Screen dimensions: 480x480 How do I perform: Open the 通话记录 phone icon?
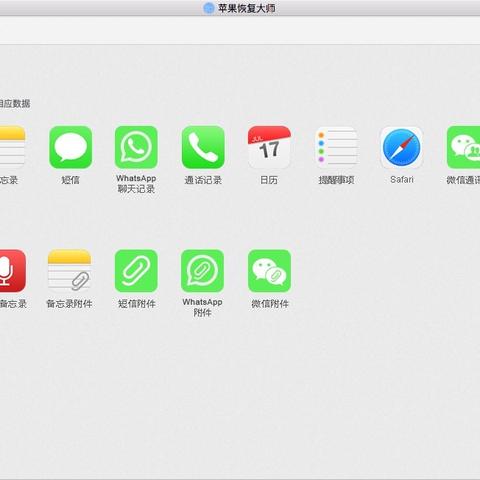click(203, 147)
